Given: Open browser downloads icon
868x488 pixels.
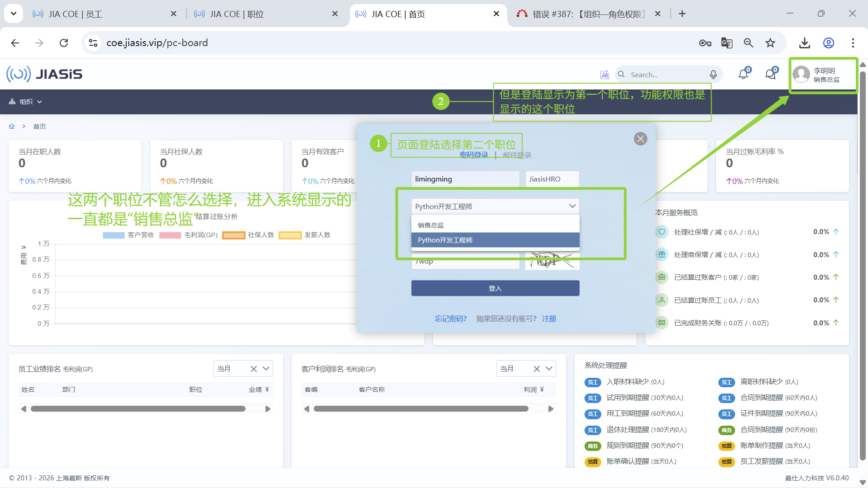Looking at the screenshot, I should click(x=804, y=43).
